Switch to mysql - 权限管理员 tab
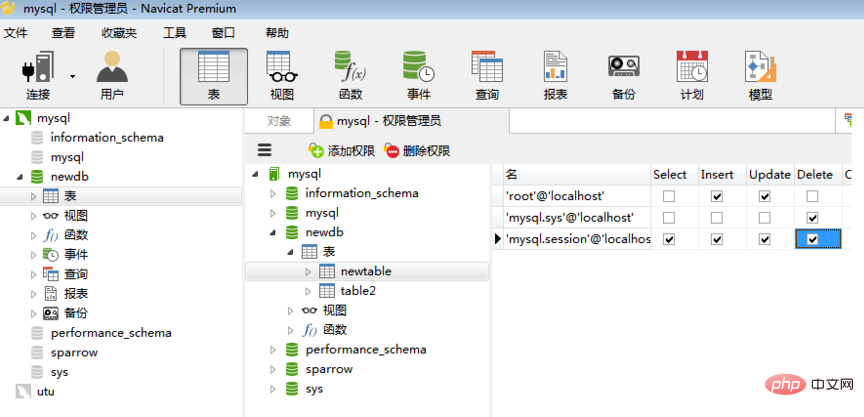The width and height of the screenshot is (864, 417). pos(411,121)
